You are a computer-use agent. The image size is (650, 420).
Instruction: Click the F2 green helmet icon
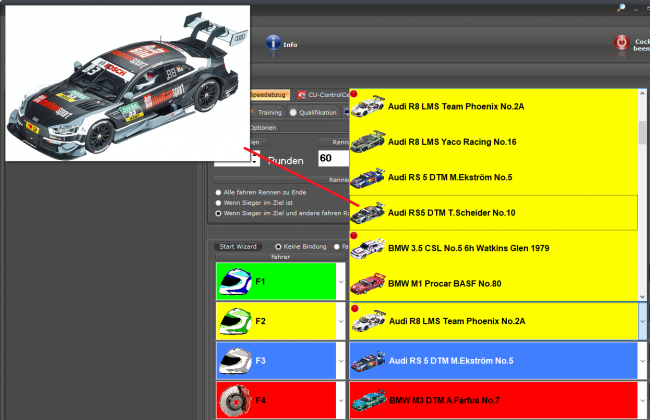click(x=235, y=321)
